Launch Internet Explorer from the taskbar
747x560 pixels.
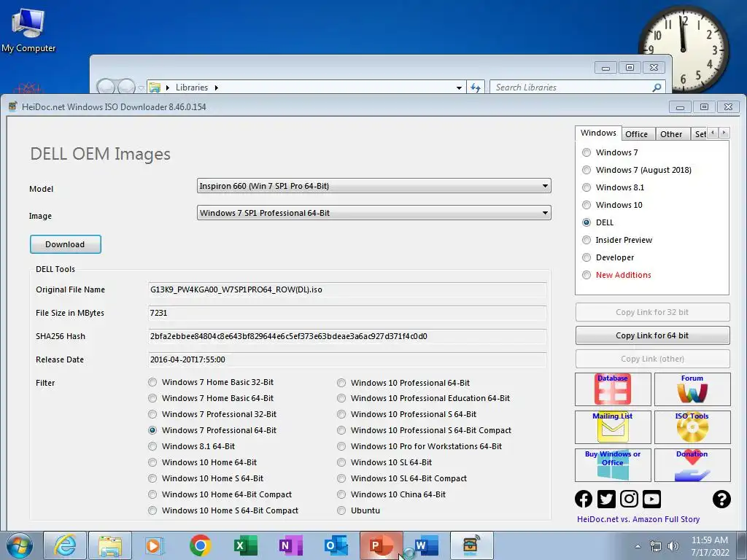(65, 545)
